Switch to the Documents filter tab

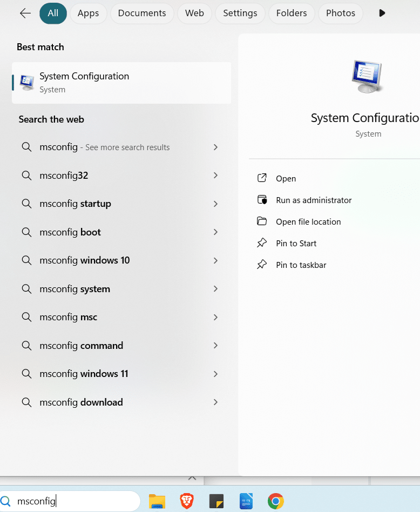(x=141, y=13)
